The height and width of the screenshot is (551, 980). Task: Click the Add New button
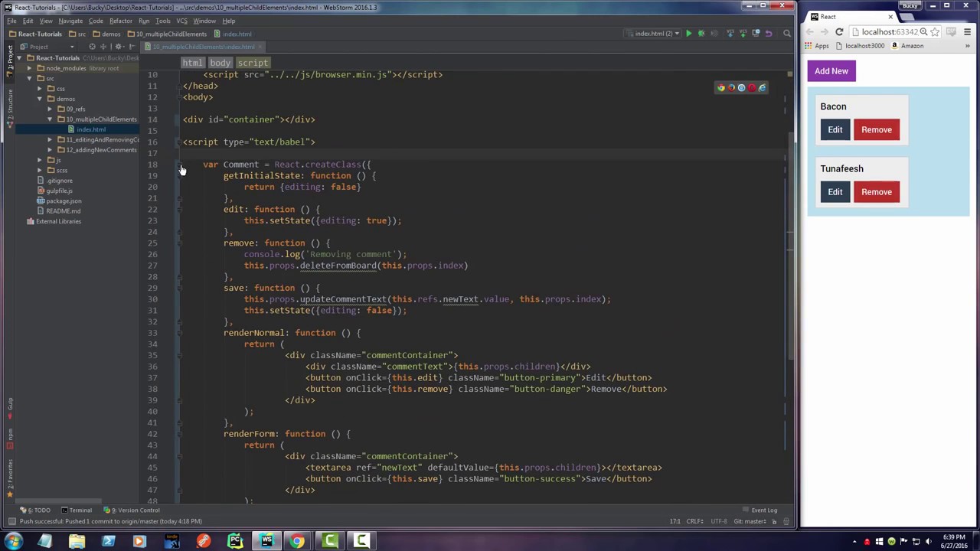pos(831,71)
